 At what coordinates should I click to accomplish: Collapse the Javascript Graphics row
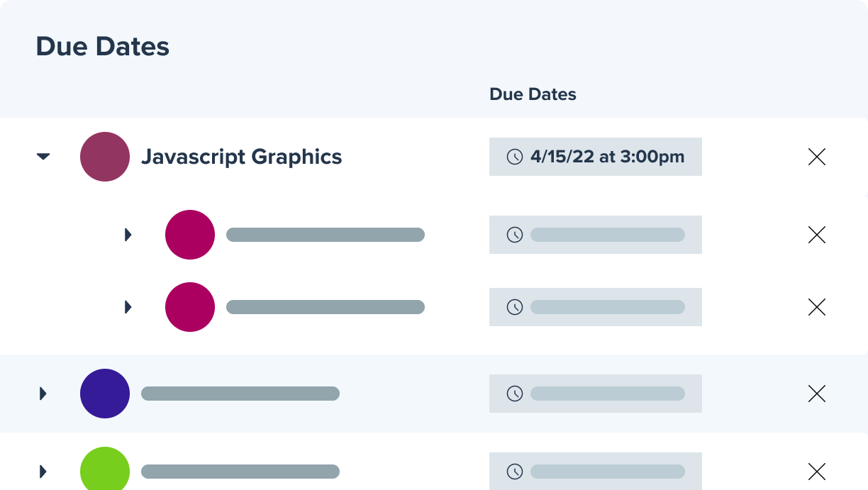click(x=43, y=157)
